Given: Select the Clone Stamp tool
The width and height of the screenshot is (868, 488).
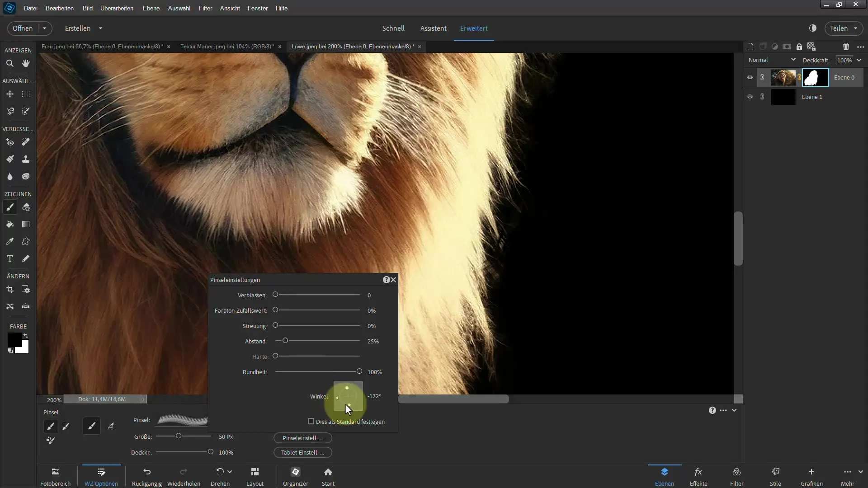Looking at the screenshot, I should 26,159.
